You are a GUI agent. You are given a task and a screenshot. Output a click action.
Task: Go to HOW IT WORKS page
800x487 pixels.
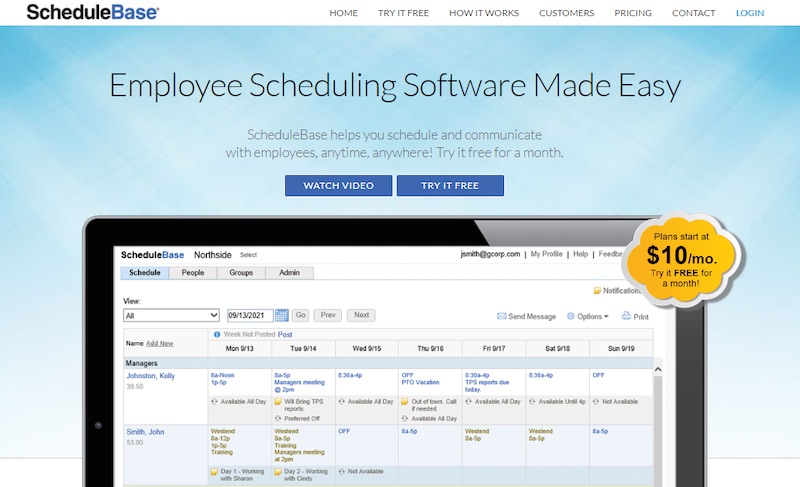coord(484,13)
